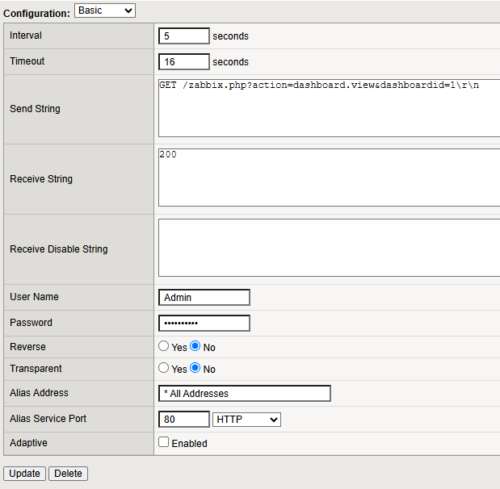
Task: Click the Alias Address label
Action: [x=39, y=393]
